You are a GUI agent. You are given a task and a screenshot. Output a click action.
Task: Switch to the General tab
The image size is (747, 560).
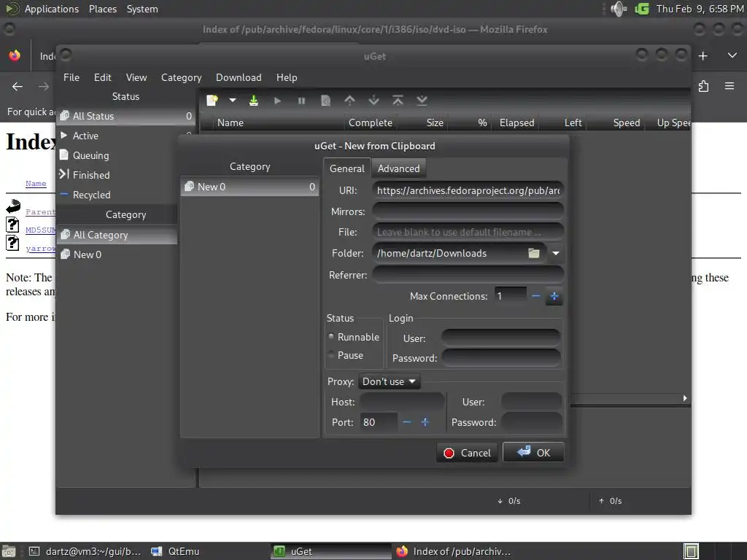pos(347,168)
